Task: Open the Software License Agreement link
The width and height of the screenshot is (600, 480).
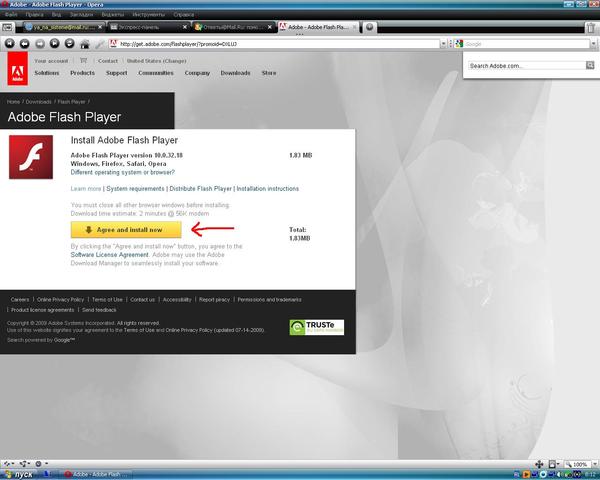Action: pyautogui.click(x=109, y=255)
